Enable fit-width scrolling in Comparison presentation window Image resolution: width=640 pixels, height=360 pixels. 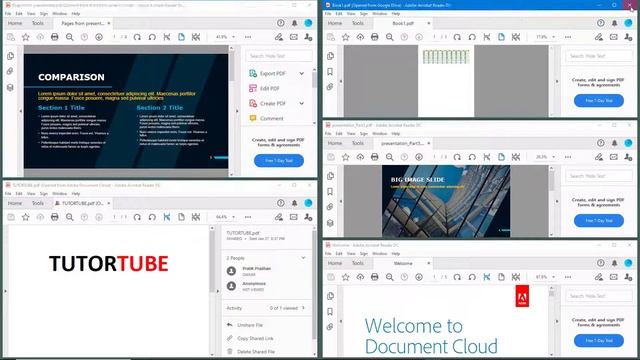(167, 37)
